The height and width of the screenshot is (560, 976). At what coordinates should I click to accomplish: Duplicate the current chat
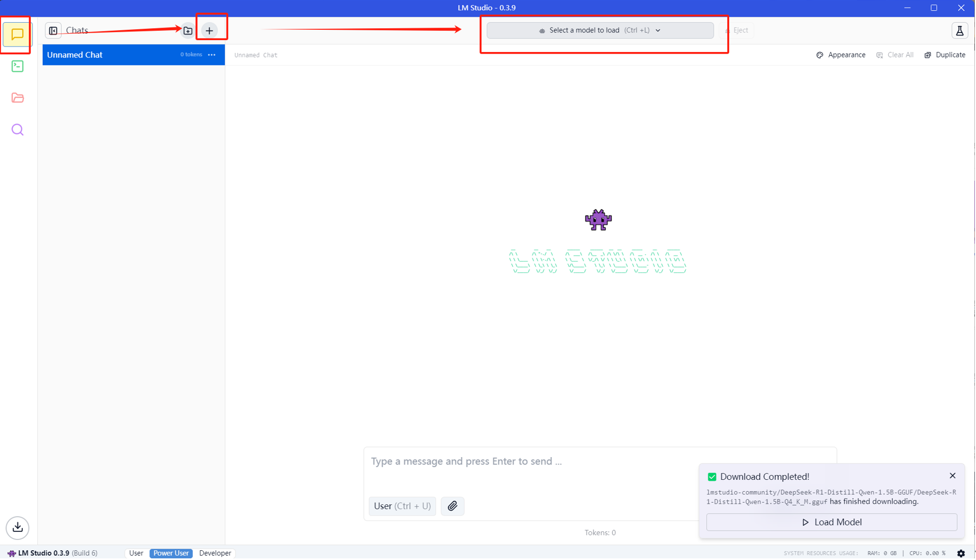coord(946,55)
